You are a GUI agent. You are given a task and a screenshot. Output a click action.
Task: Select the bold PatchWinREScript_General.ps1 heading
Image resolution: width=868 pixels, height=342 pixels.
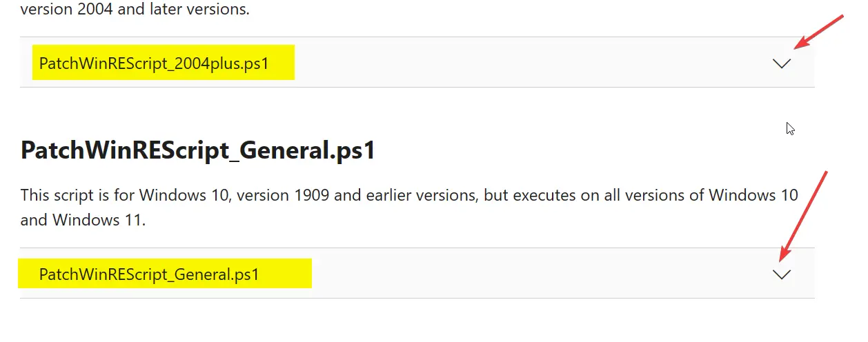(198, 150)
